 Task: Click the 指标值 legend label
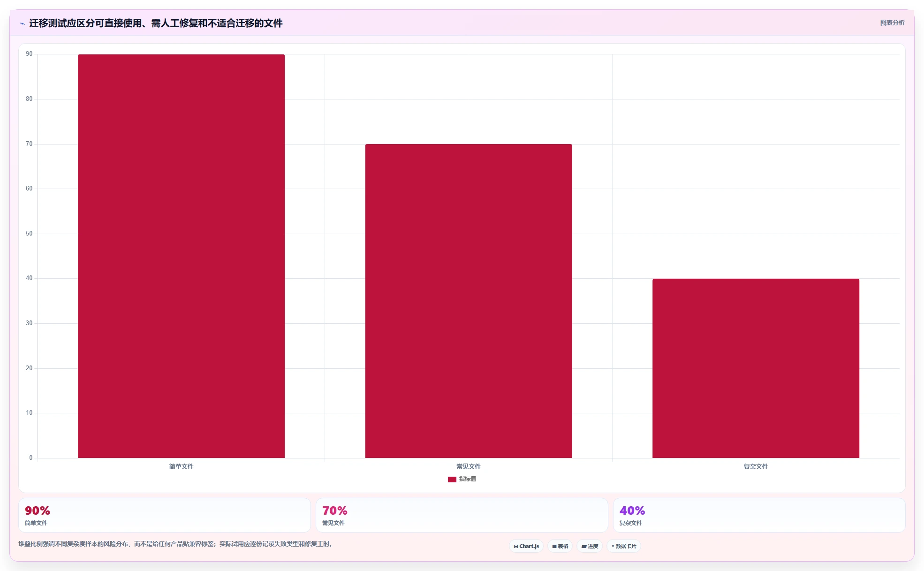467,479
